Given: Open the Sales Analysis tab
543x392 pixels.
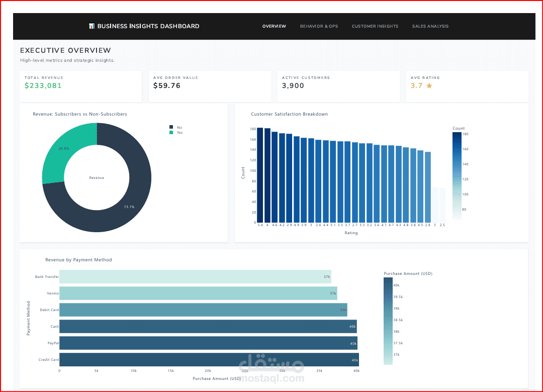Looking at the screenshot, I should [x=430, y=26].
